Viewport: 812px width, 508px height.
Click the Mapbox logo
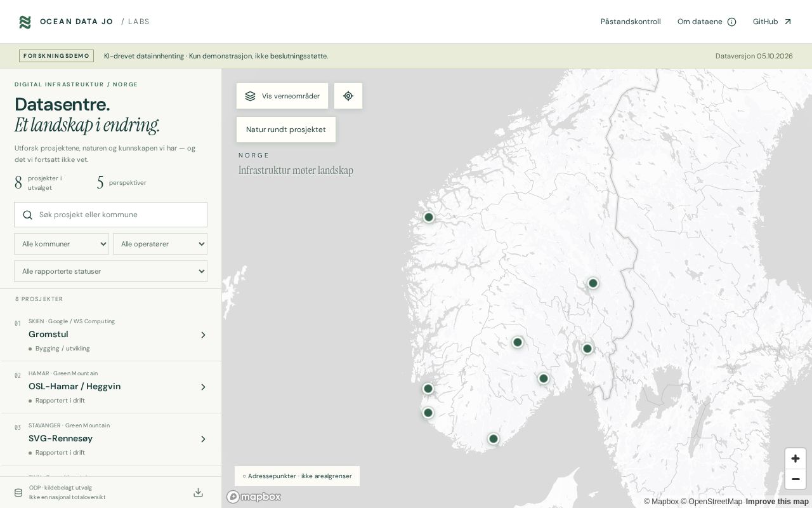tap(254, 497)
